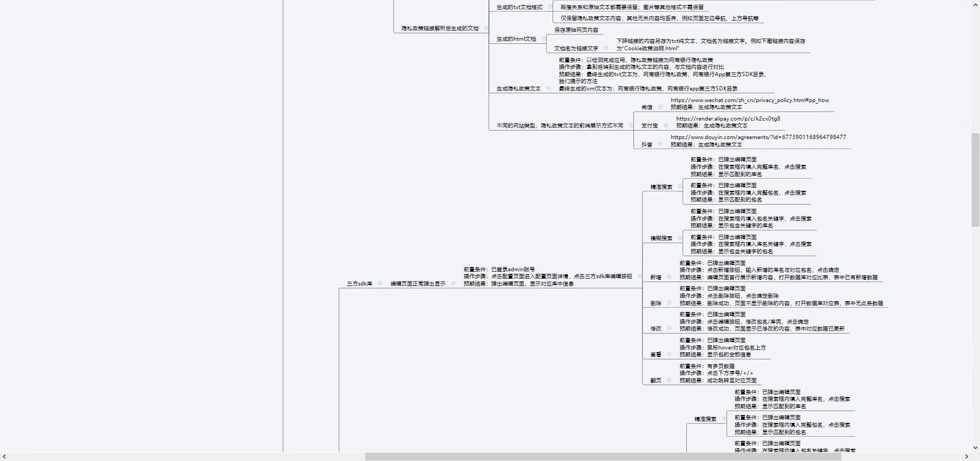
Task: Select the 不同的网站类型 node
Action: tap(560, 126)
